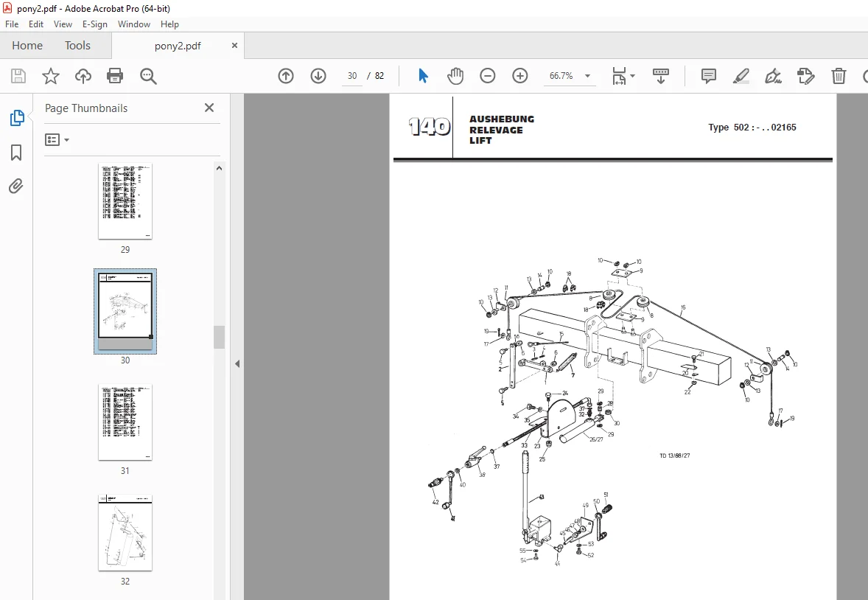Open the Find text magnifier tool

[148, 76]
